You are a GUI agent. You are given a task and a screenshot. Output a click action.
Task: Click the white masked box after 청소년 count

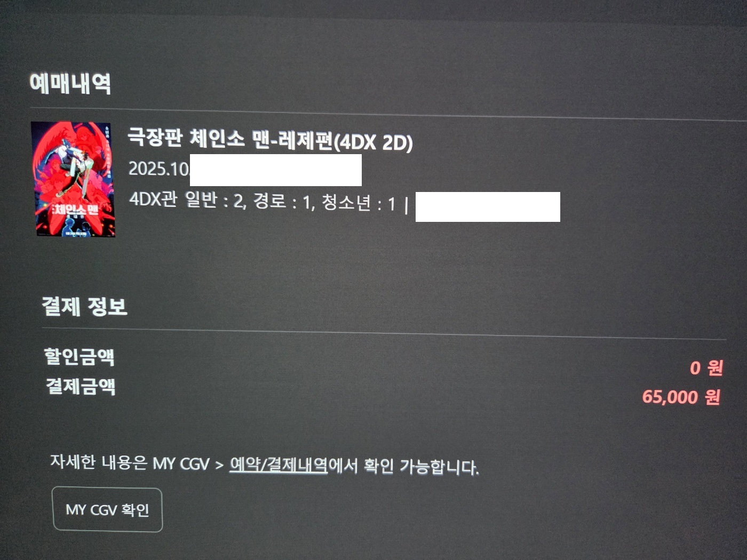click(488, 207)
